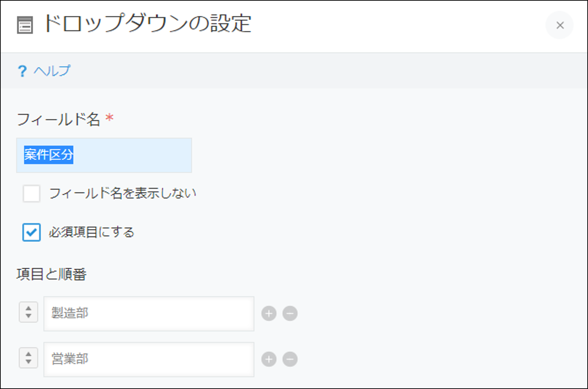Viewport: 588px width, 389px height.
Task: Move 営業部 up with its up arrow
Action: [x=28, y=354]
